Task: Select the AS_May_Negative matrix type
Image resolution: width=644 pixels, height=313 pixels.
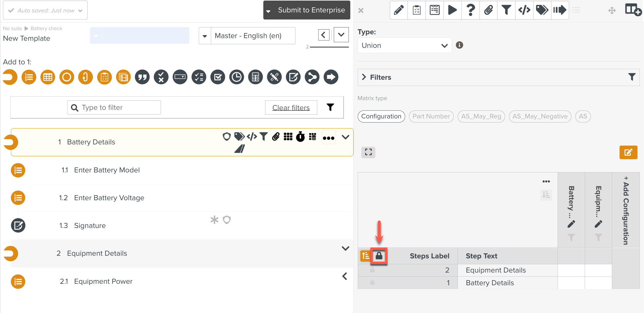Action: (540, 116)
